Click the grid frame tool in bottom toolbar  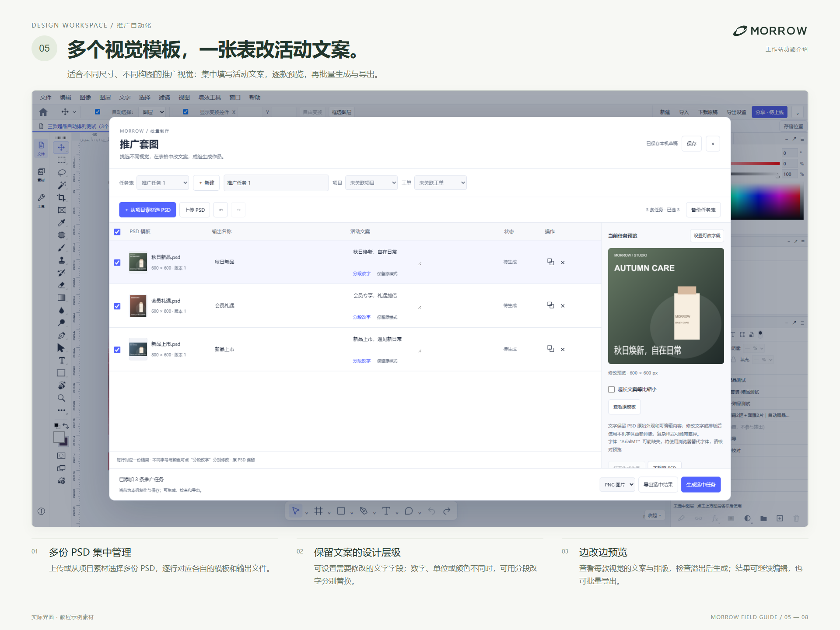(x=318, y=511)
